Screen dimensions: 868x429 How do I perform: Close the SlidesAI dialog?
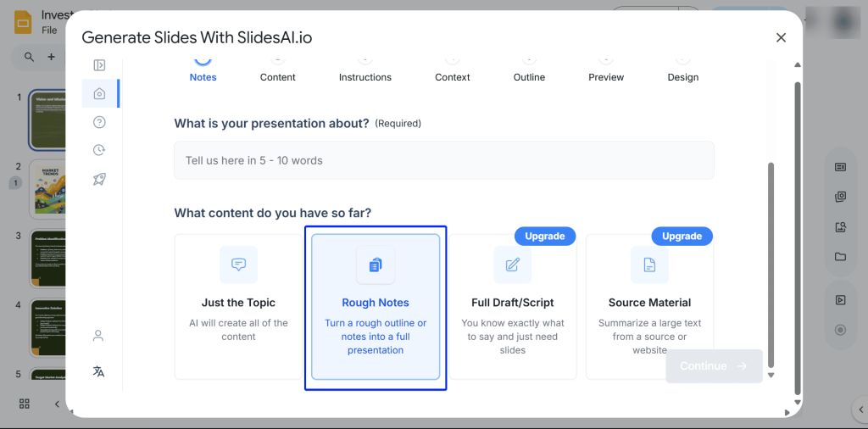click(781, 37)
